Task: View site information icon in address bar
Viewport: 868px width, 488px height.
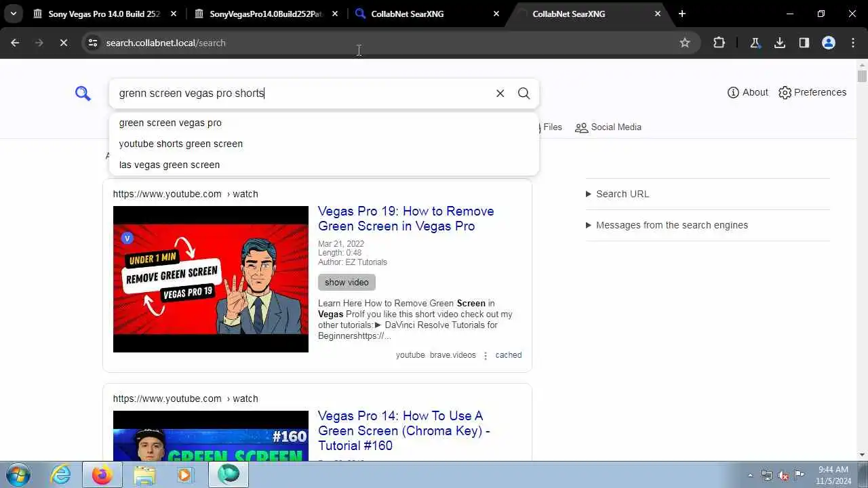Action: tap(93, 43)
